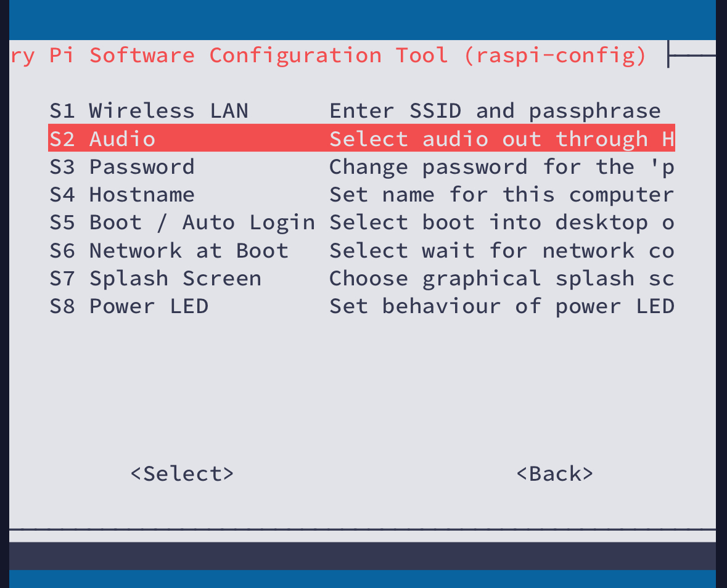Click the 'Set name for this computer' text
The height and width of the screenshot is (588, 727).
[x=501, y=195]
